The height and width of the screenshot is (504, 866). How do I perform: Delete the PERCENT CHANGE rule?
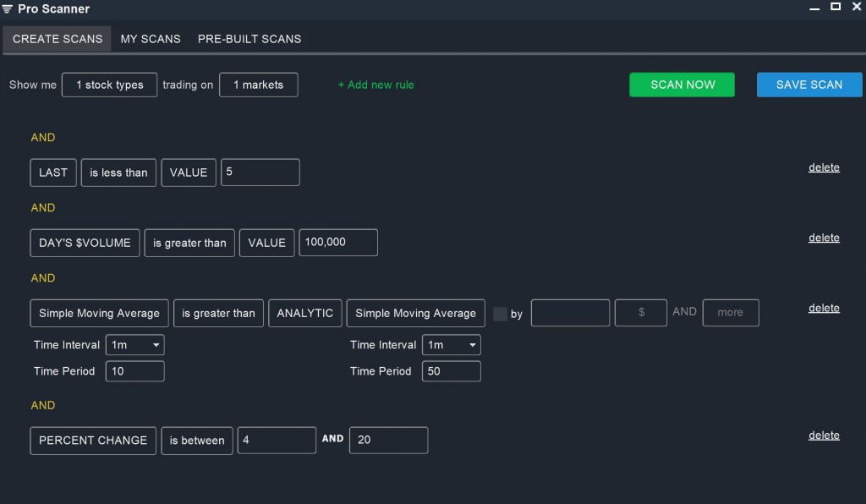[824, 435]
